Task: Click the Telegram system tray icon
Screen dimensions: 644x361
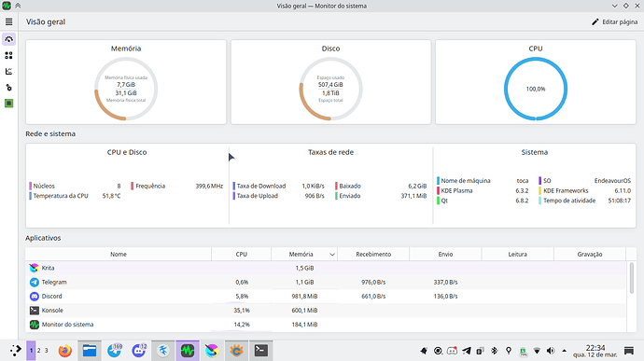Action: coord(467,351)
